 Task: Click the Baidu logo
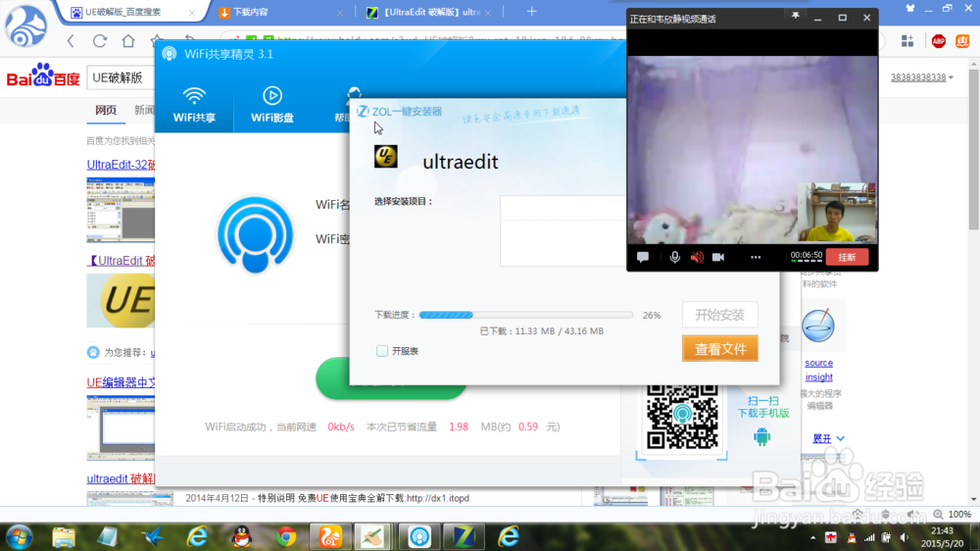point(43,75)
